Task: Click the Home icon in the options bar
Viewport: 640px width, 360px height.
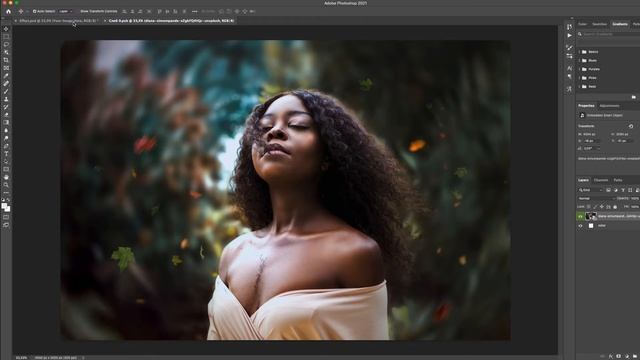Action: pyautogui.click(x=8, y=11)
